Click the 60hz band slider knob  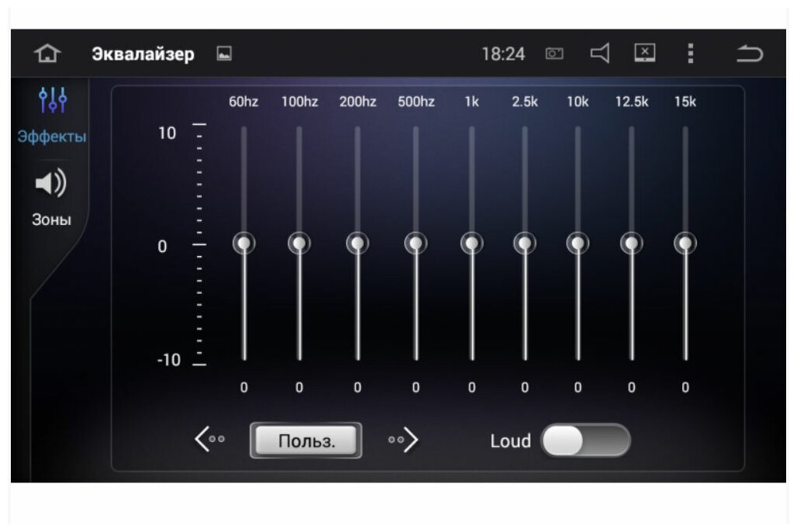click(x=244, y=244)
